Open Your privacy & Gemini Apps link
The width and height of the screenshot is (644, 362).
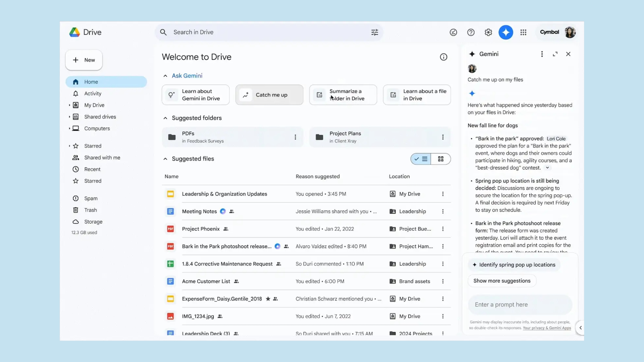547,328
